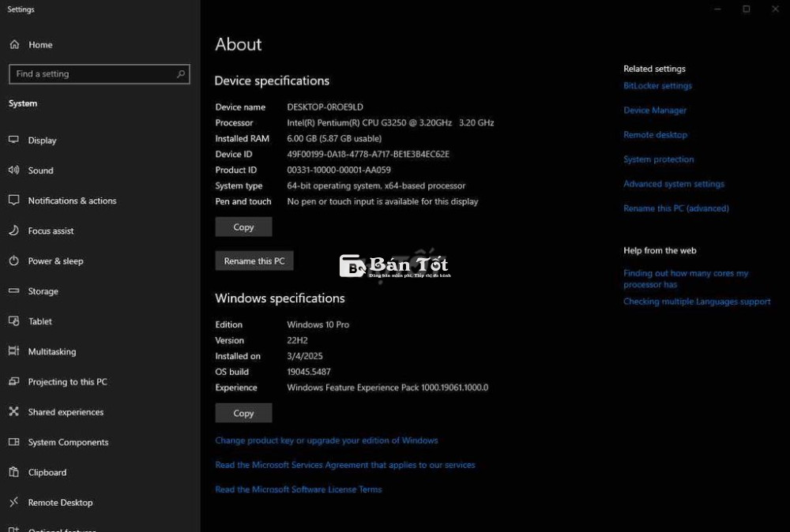The height and width of the screenshot is (532, 790).
Task: Open System protection link
Action: point(659,159)
